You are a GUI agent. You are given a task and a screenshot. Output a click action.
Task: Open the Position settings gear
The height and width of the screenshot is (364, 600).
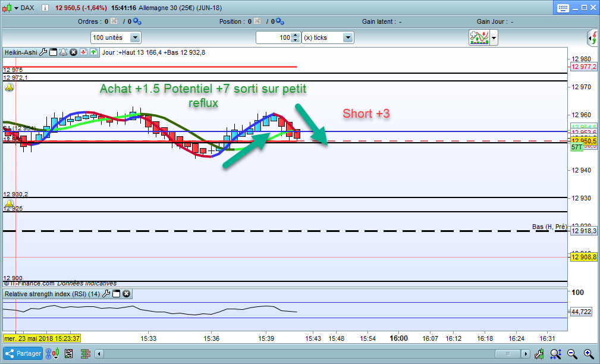click(x=279, y=21)
